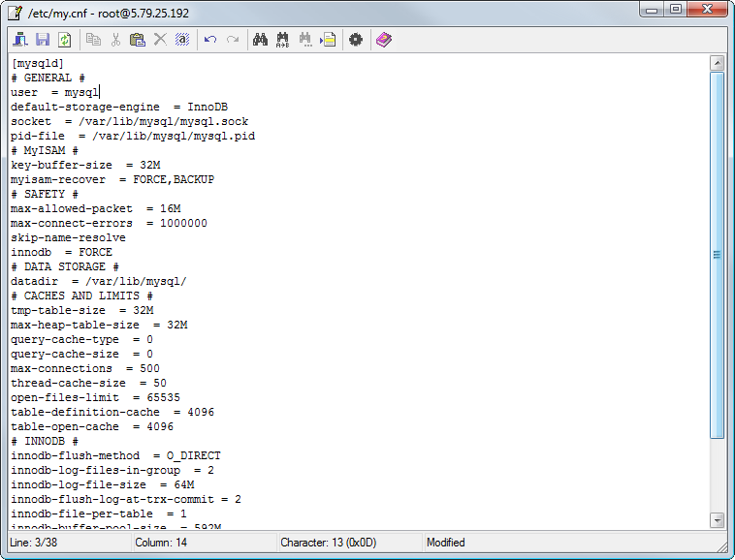Click 'Column: 14' in status bar

coord(161,543)
